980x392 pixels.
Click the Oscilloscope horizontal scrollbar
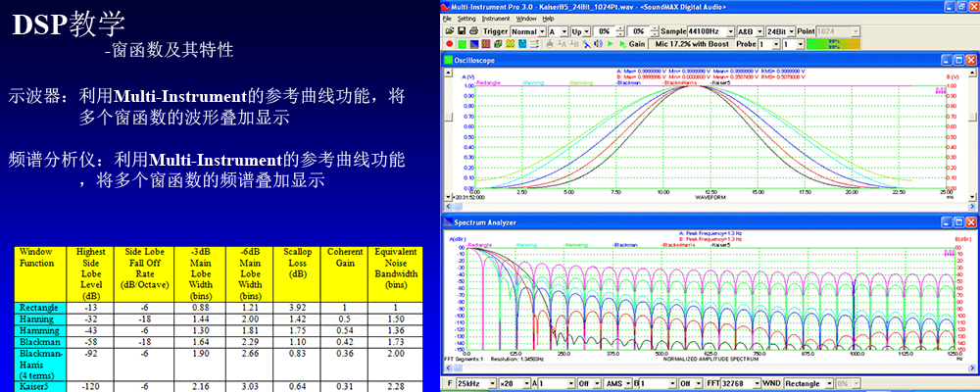pos(710,205)
